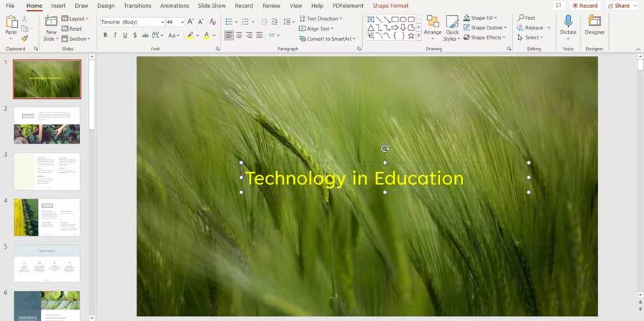The height and width of the screenshot is (321, 644).
Task: Select the Star shape in gallery
Action: click(x=411, y=36)
